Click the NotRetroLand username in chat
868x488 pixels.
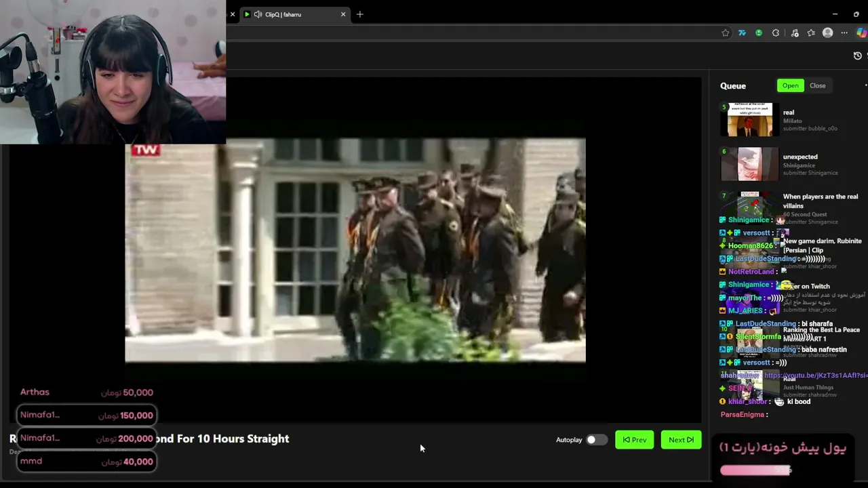[751, 272]
